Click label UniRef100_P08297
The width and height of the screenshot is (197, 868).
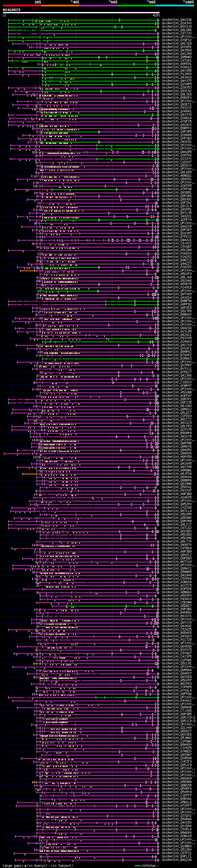point(177,267)
